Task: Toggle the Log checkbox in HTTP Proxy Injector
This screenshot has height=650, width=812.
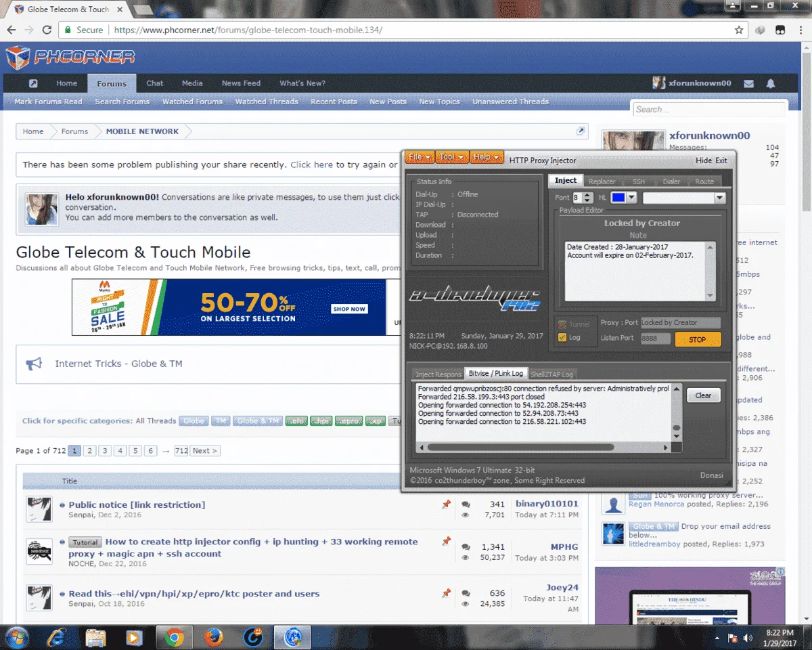Action: [x=562, y=337]
